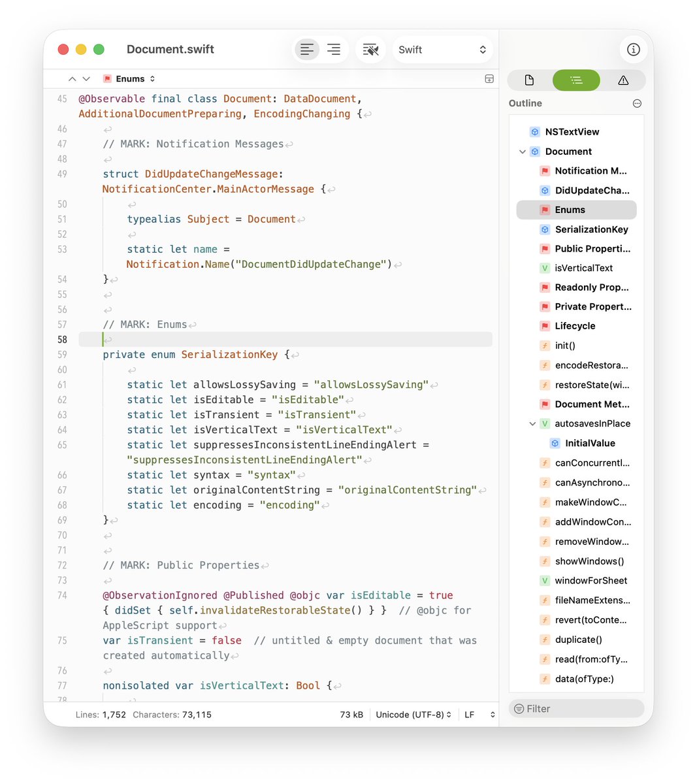Click the shift left indent toolbar icon
The width and height of the screenshot is (697, 784).
307,50
